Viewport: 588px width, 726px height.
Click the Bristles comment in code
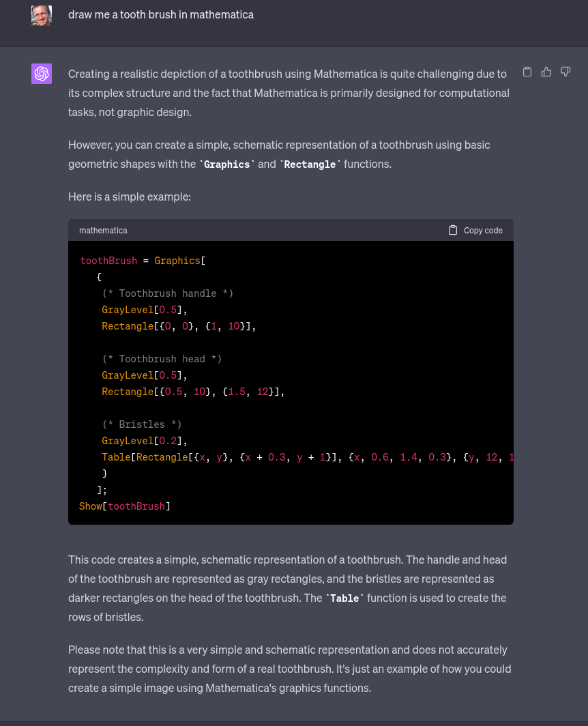(x=142, y=424)
